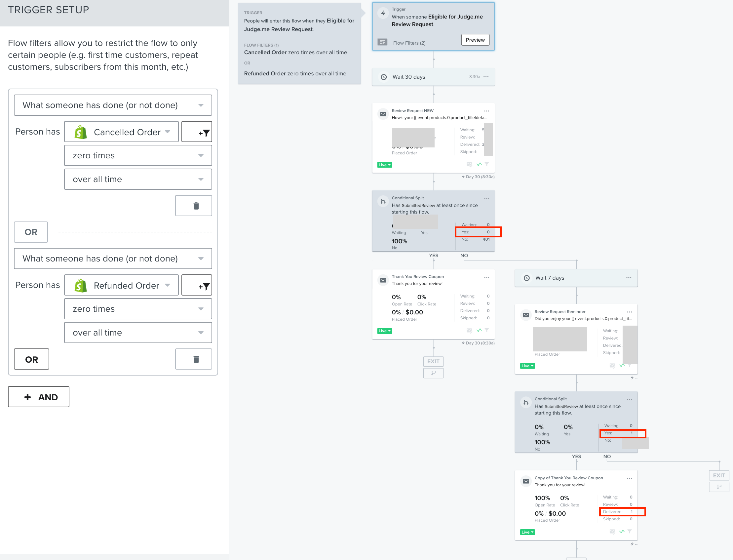Open three-dot menu on Wait 7 days
Viewport: 733px width, 560px height.
(x=629, y=278)
